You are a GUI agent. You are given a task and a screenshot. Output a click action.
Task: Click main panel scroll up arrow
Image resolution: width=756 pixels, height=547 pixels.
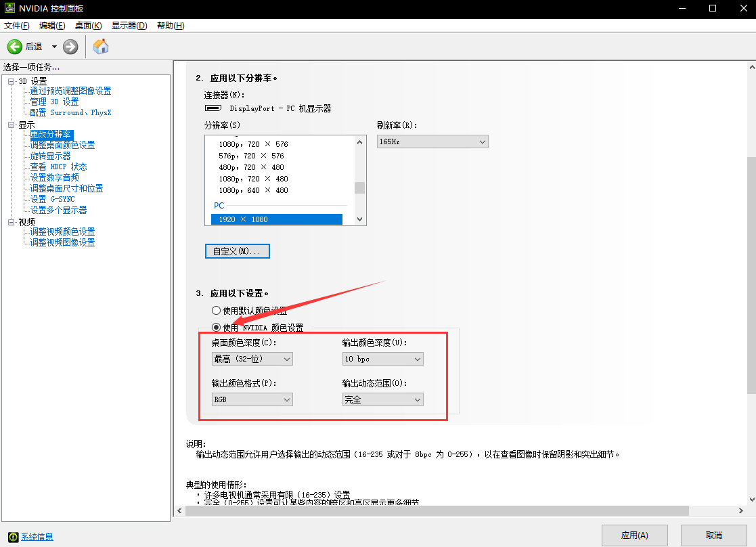point(752,67)
